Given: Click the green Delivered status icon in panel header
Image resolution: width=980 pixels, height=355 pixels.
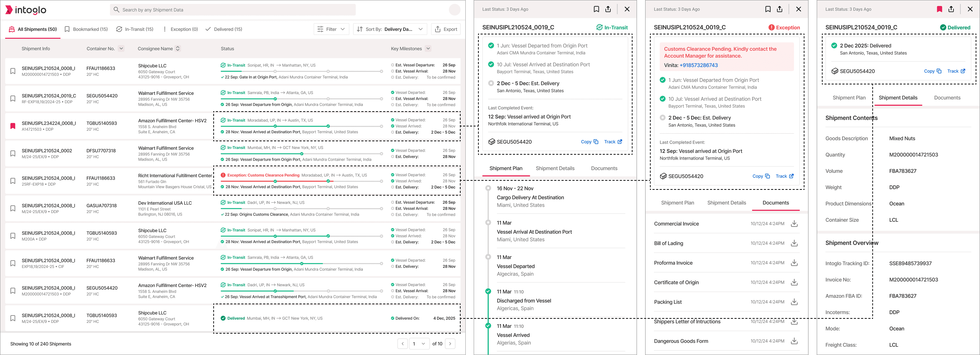Looking at the screenshot, I should (x=943, y=27).
